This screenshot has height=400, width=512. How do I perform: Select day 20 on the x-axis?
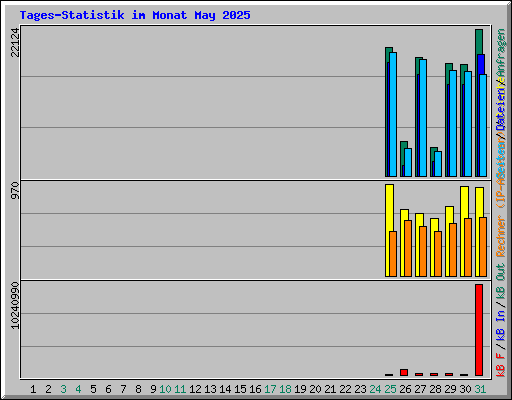[x=315, y=389]
